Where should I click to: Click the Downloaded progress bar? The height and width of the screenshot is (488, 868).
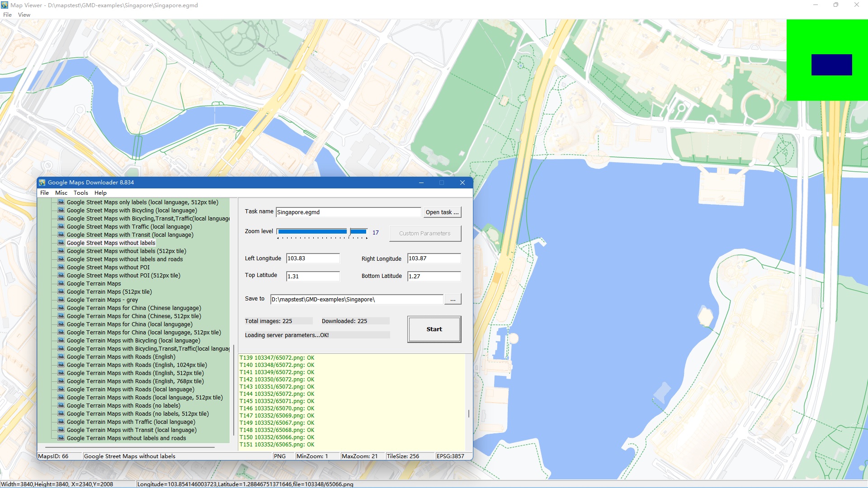[355, 321]
